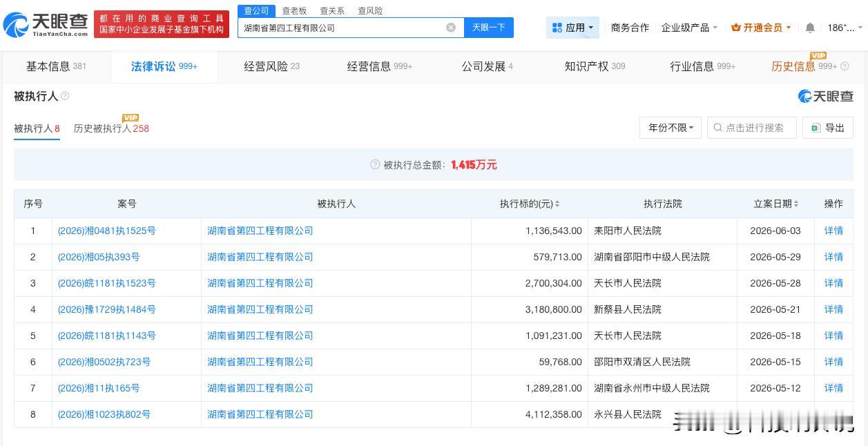The height and width of the screenshot is (446, 868).
Task: Click the 商务合作 link
Action: click(630, 28)
